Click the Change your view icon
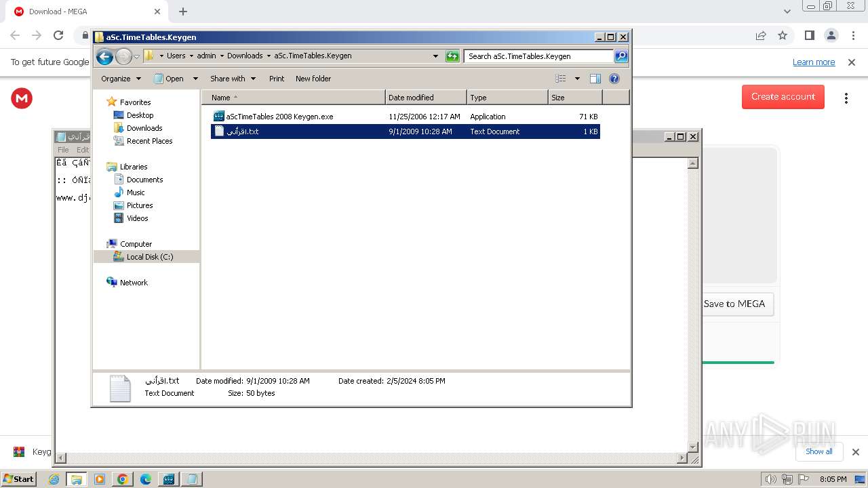The image size is (868, 488). [561, 79]
